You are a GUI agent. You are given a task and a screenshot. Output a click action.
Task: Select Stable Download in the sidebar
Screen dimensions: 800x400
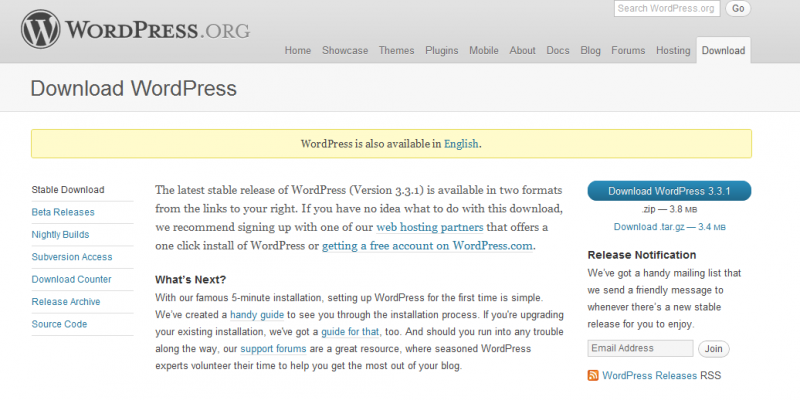[x=68, y=190]
